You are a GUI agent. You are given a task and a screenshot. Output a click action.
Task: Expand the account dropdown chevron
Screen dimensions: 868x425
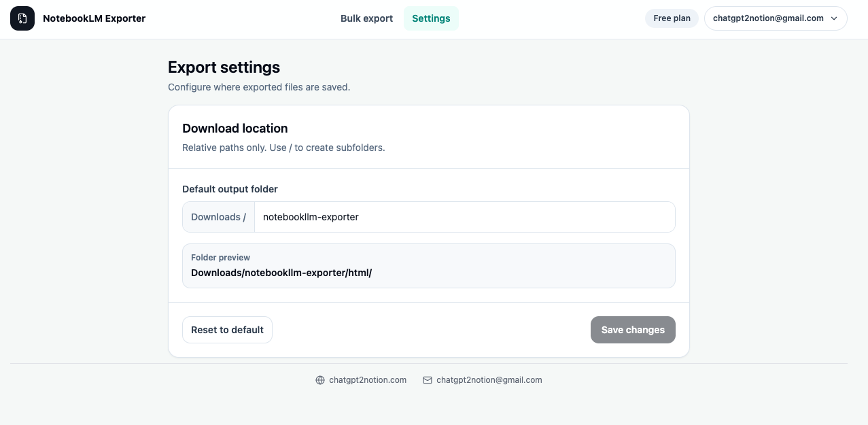tap(834, 18)
